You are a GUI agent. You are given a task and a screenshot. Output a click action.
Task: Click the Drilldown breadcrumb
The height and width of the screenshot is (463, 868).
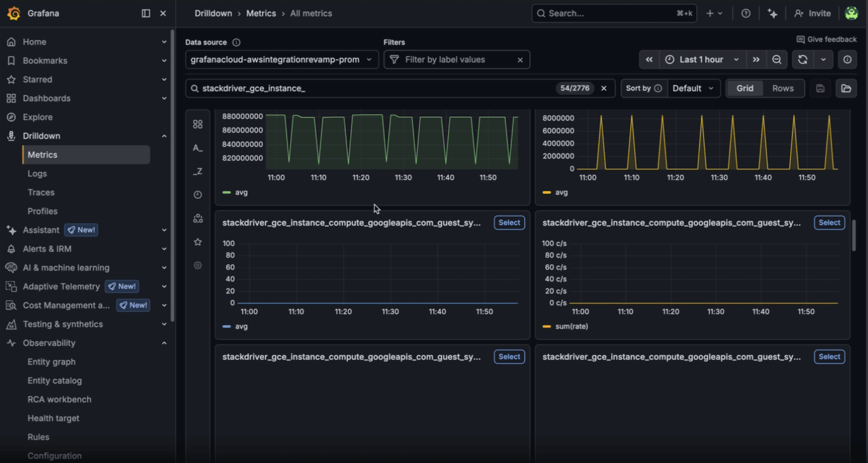213,14
